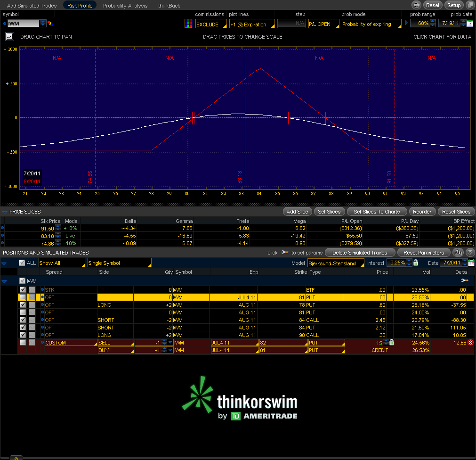The image size is (476, 460).
Task: Click the blue dot on the 91.50 price slice
Action: click(x=3, y=228)
